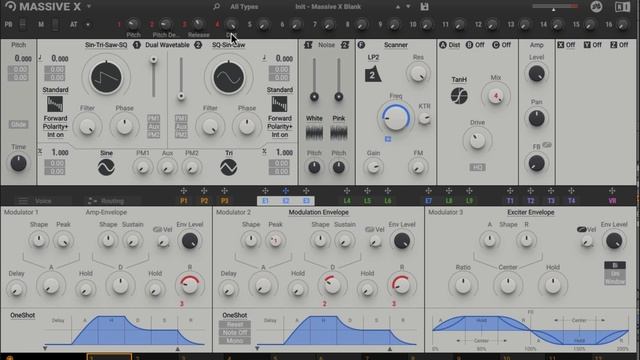Screen dimensions: 640x360
Task: Adjust oscillator 1 level vertical slider
Action: [153, 78]
